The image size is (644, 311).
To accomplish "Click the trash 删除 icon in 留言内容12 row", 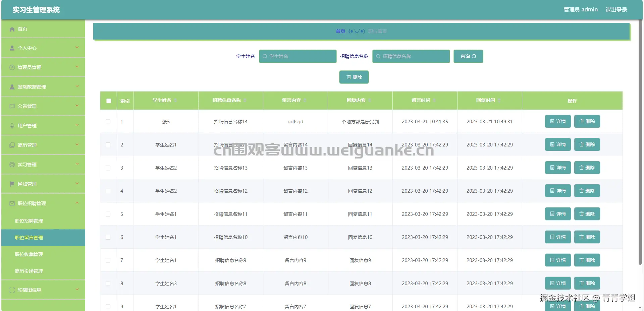I will (581, 191).
